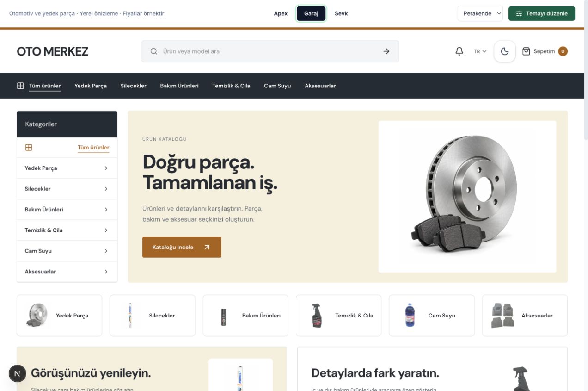Click the Temayı düzenle button

[x=542, y=13]
